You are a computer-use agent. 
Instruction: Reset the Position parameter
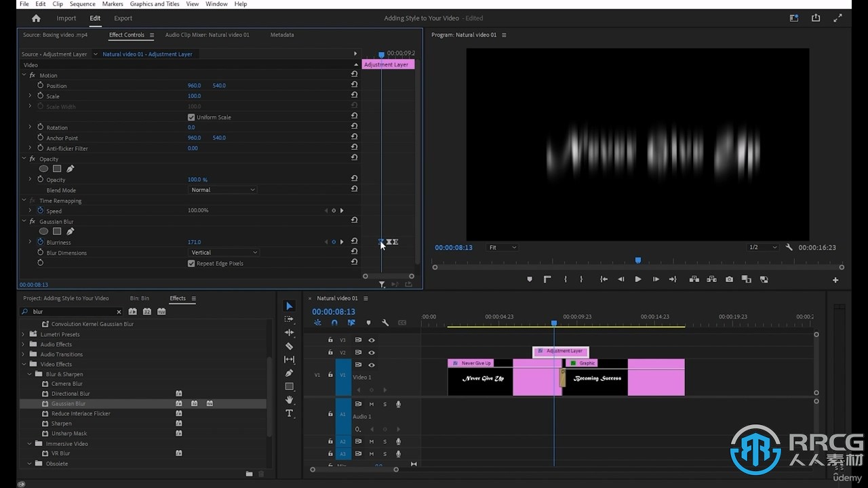354,85
